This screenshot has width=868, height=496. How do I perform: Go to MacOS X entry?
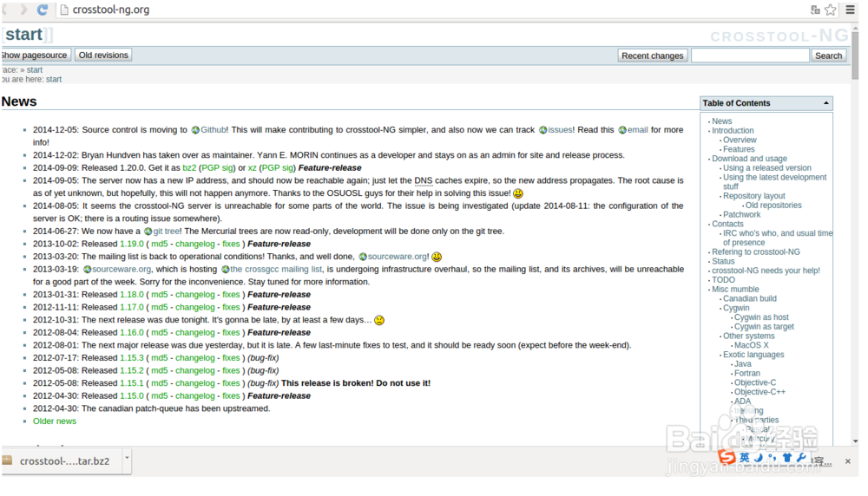(751, 346)
